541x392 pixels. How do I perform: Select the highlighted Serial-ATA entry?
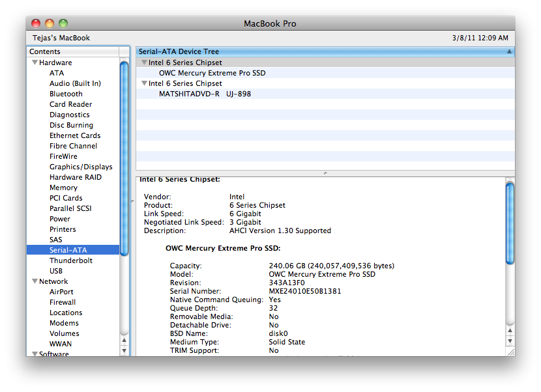(73, 250)
